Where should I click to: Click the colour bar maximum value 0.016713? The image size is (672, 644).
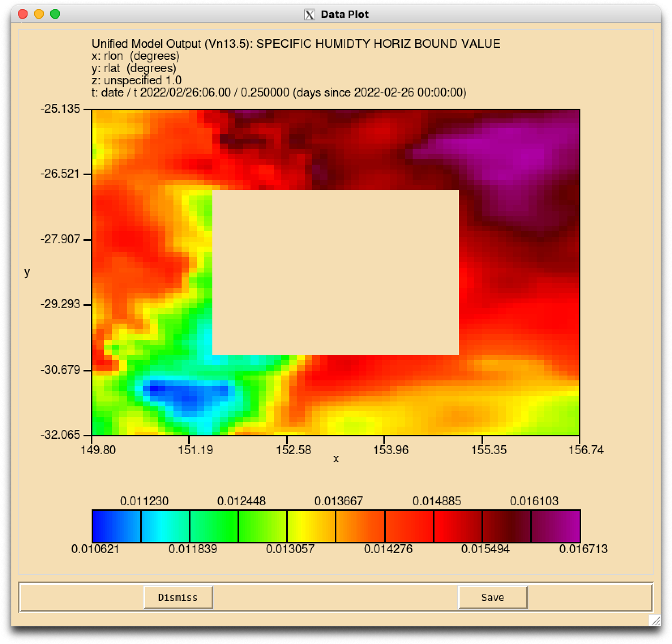pyautogui.click(x=584, y=549)
